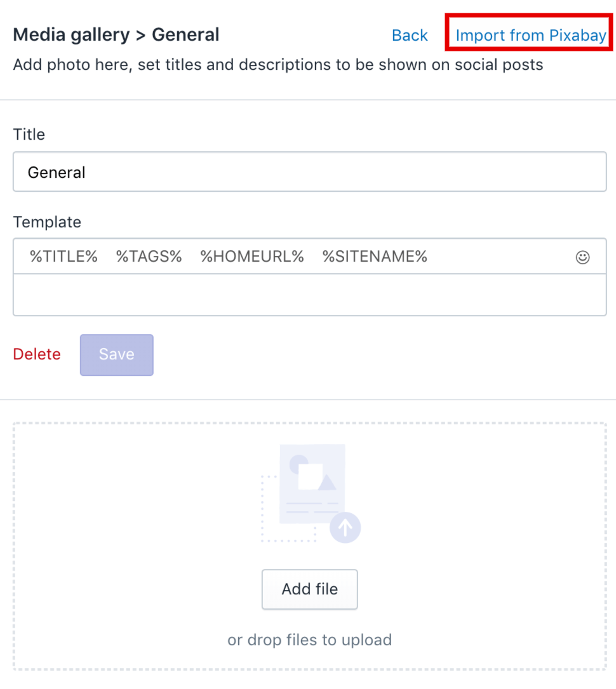This screenshot has width=616, height=689.
Task: Click the Title field label
Action: (29, 135)
